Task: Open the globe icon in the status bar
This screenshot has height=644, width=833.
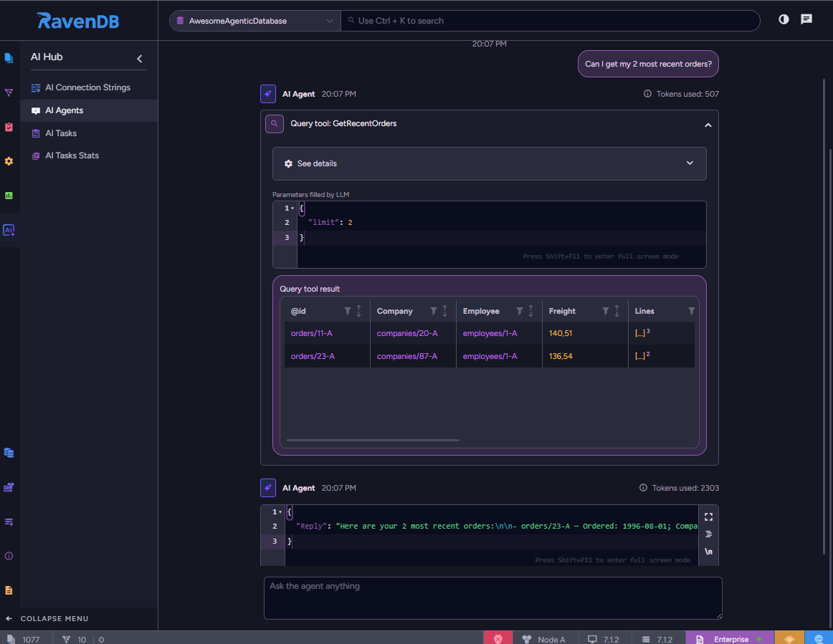Action: pyautogui.click(x=819, y=639)
